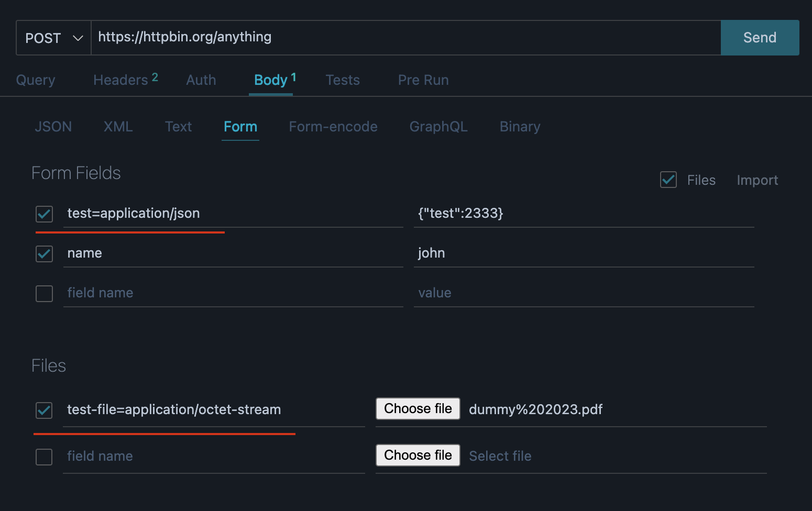Open the Tests tab

pos(343,80)
